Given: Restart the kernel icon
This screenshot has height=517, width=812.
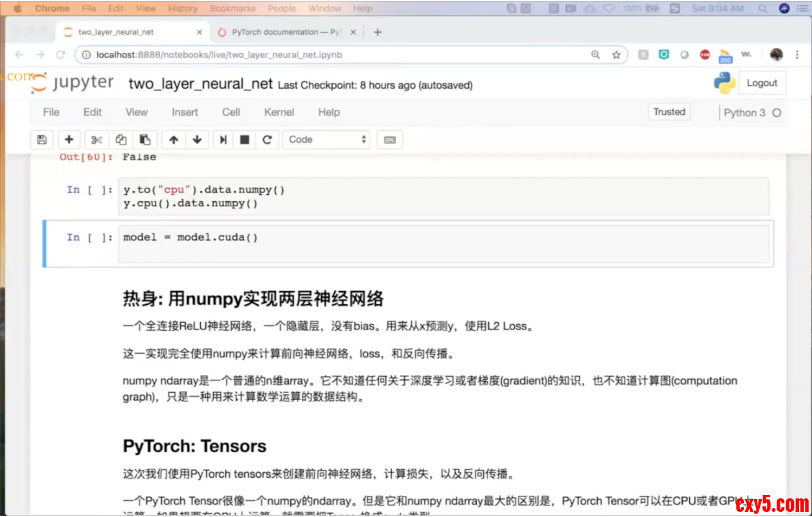Looking at the screenshot, I should [268, 140].
